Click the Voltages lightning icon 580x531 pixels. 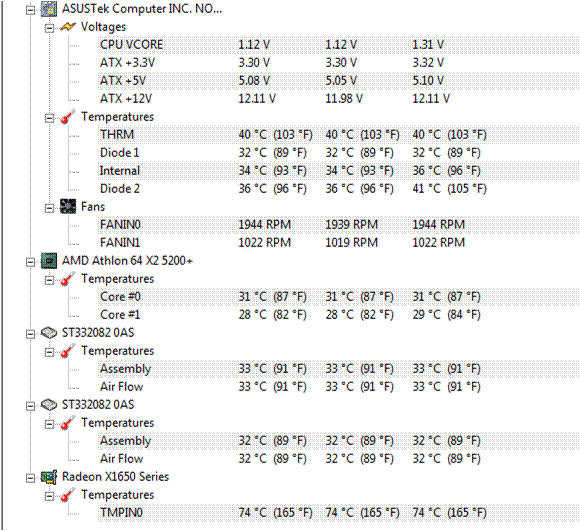point(68,27)
